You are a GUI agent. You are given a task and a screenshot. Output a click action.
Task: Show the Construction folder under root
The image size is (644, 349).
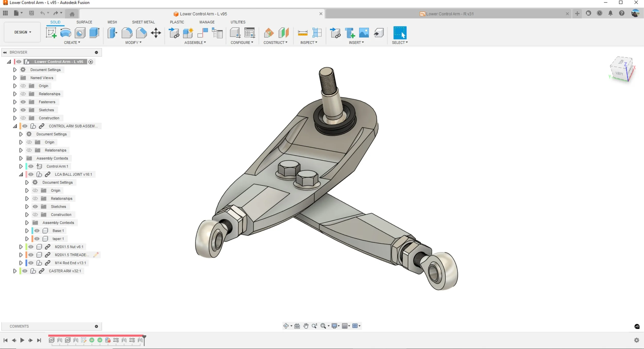coord(23,118)
